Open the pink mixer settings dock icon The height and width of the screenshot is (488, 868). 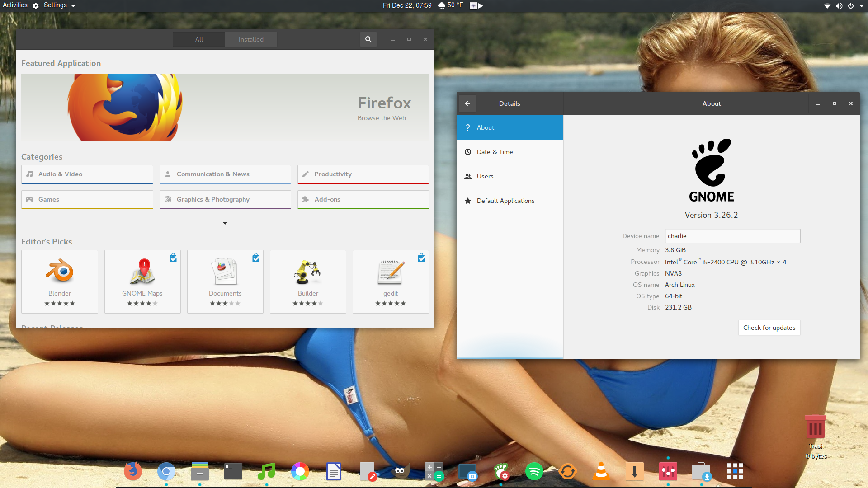[x=668, y=471]
